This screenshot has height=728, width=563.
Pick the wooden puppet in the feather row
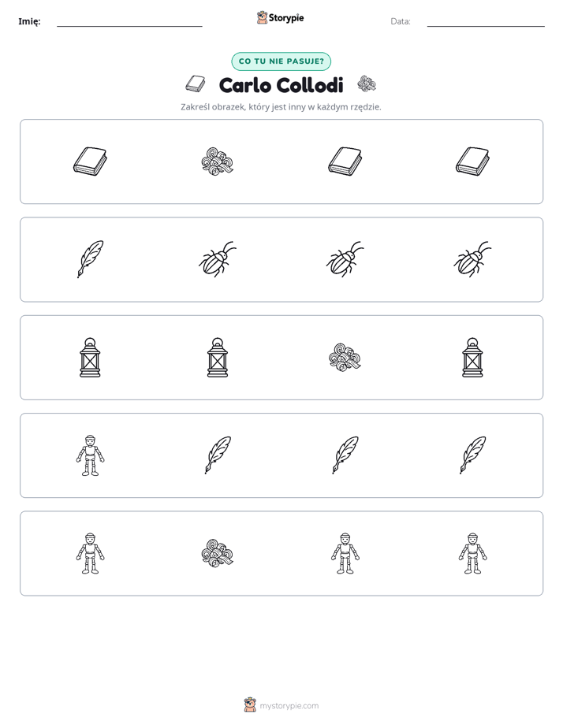90,455
